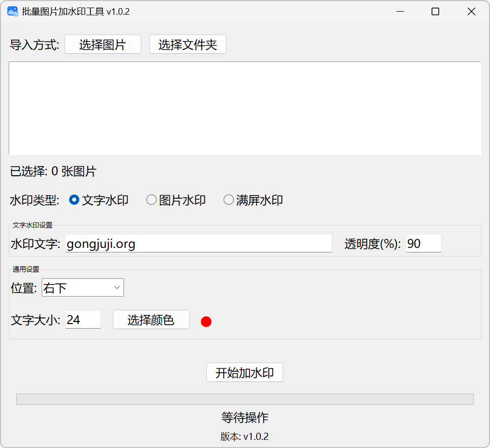
Task: Click the app icon in the title bar
Action: click(x=12, y=11)
